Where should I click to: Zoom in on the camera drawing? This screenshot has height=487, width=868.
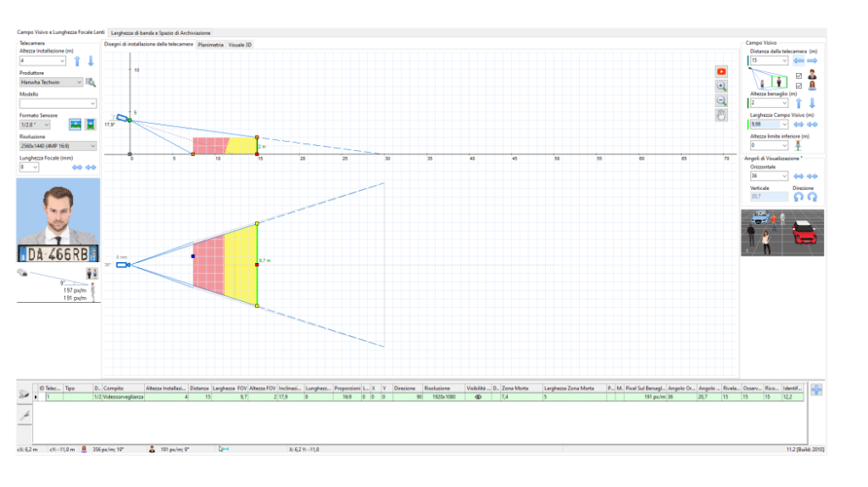coord(721,87)
